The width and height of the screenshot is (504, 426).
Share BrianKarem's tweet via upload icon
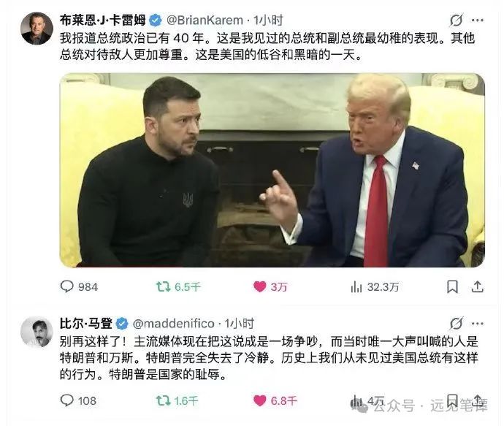pyautogui.click(x=477, y=286)
